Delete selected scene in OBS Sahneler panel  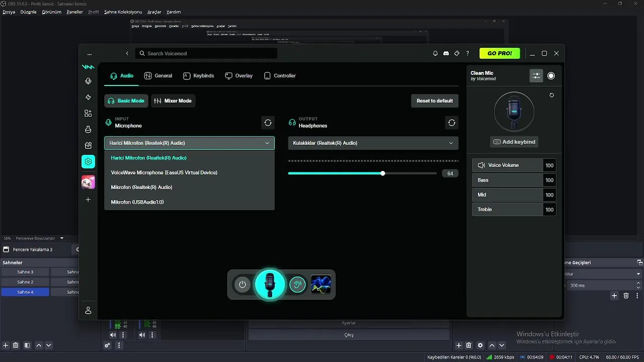(x=16, y=345)
